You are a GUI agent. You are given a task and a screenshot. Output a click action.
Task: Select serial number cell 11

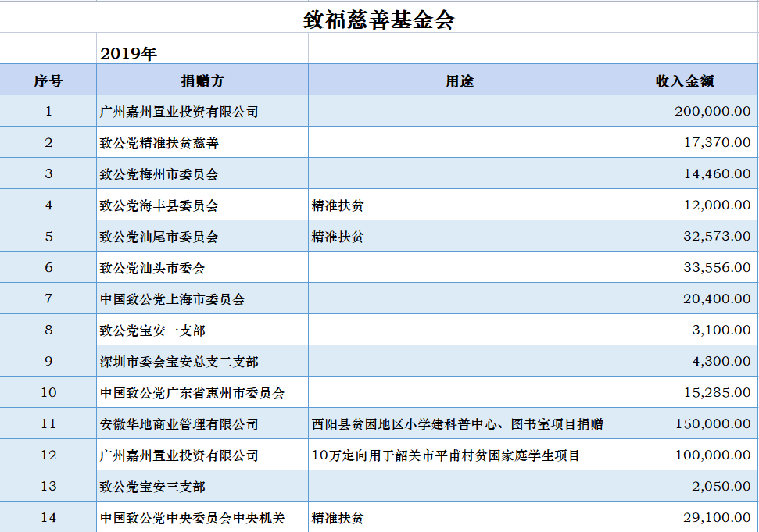point(48,423)
